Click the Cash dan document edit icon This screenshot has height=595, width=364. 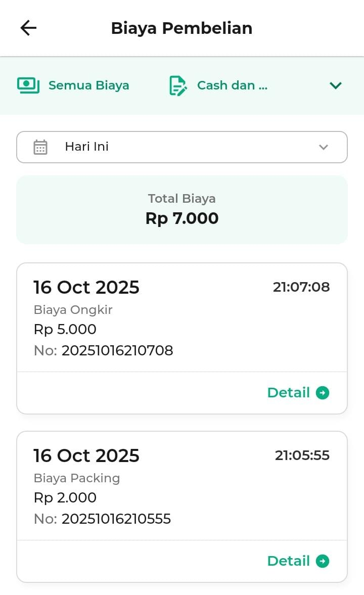177,86
